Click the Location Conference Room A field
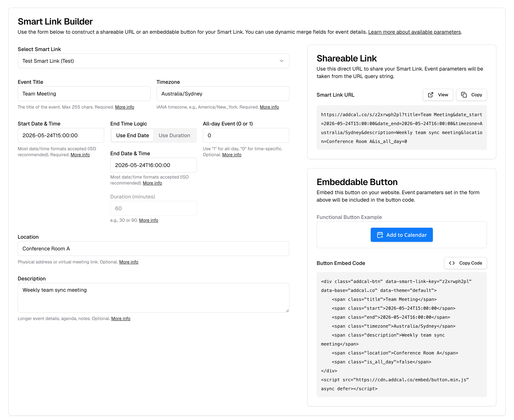 [153, 249]
